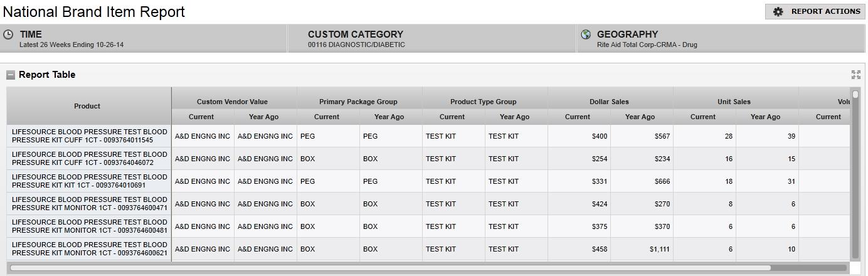Viewport: 868px width, 276px height.
Task: Select the Primary Package Group column header
Action: tap(358, 102)
